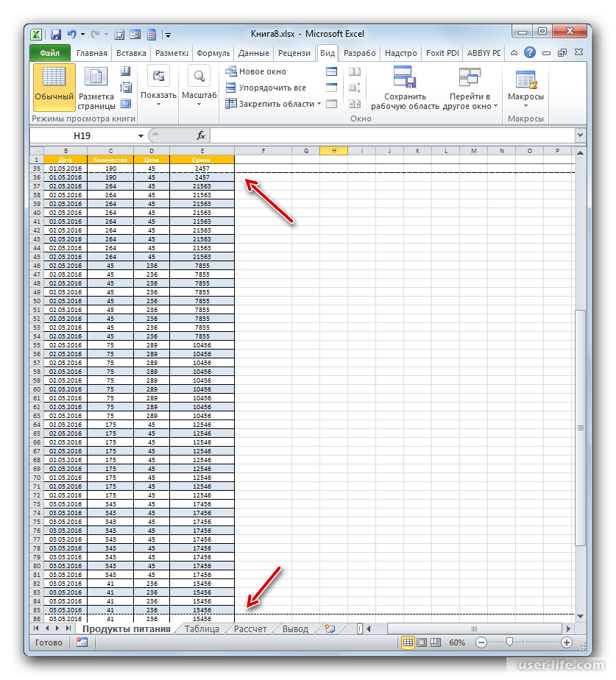Viewport: 616px width, 680px height.
Task: Click the Unhide window icon
Action: click(x=331, y=104)
